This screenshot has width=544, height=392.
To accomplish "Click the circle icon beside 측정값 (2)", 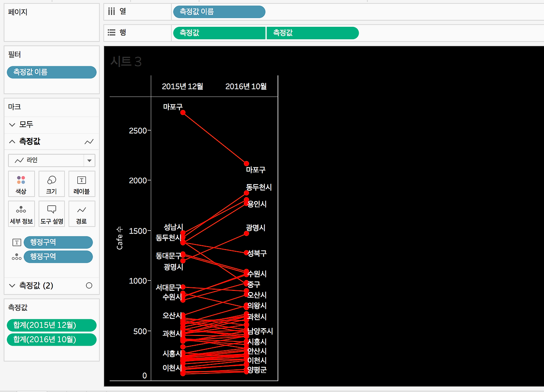I will click(89, 286).
